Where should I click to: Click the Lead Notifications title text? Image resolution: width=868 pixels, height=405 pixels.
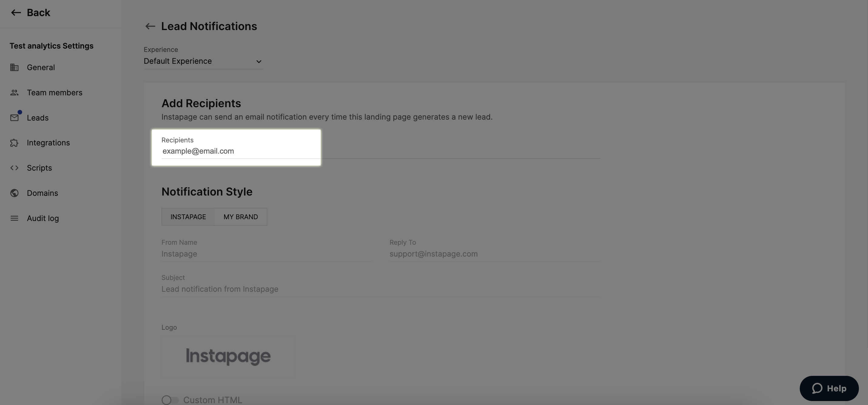[x=209, y=26]
